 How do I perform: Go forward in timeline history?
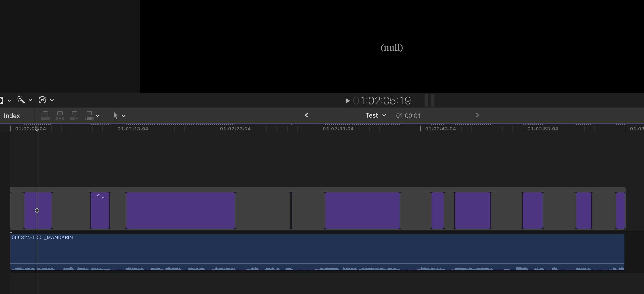(477, 115)
